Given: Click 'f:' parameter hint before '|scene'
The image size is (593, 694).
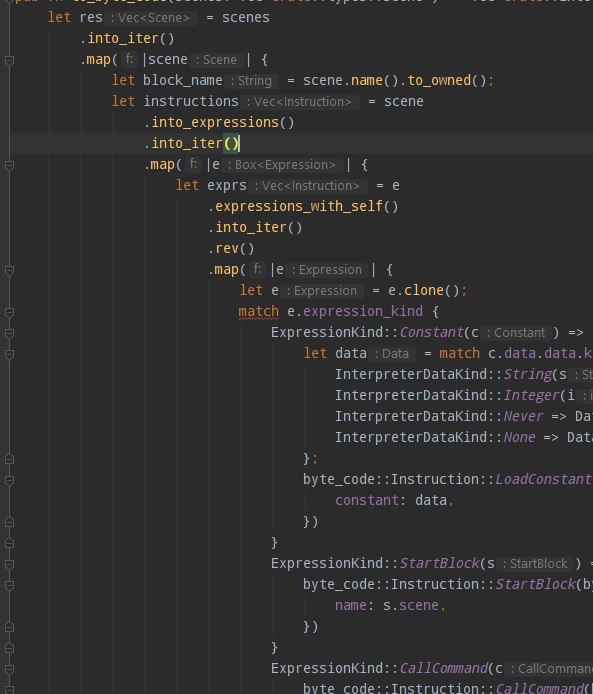Looking at the screenshot, I should click(x=129, y=59).
